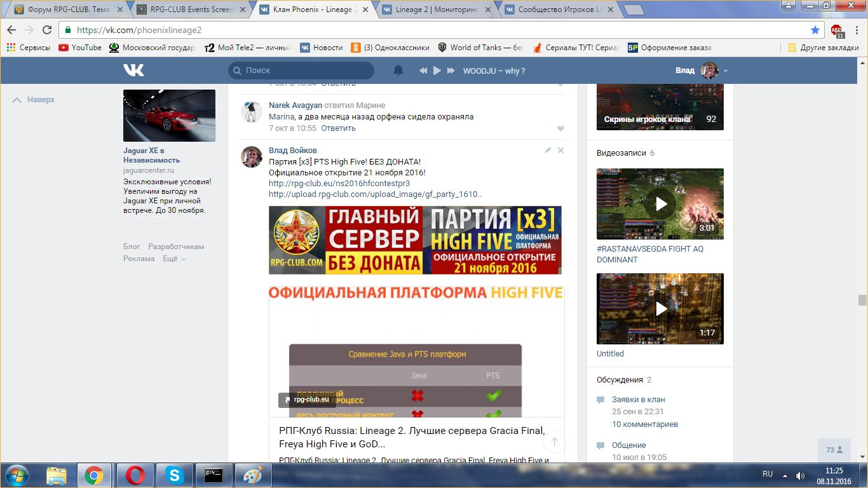
Task: Reply to Narek Avagyan's comment
Action: pos(339,128)
